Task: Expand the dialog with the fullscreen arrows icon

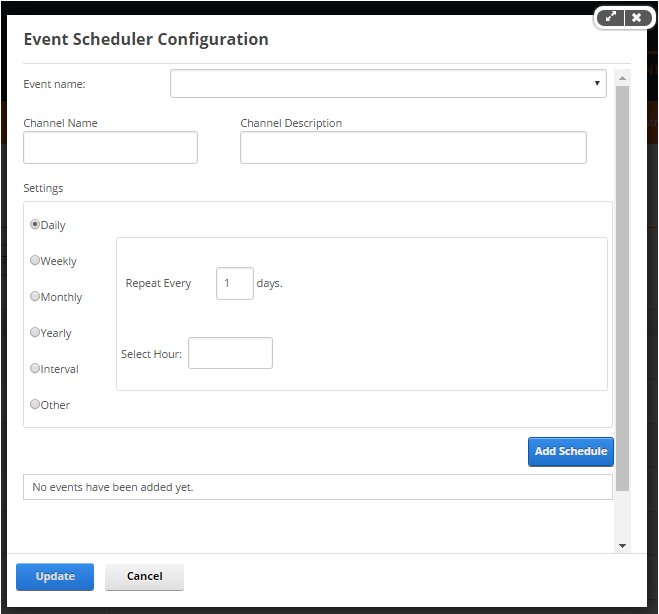Action: point(610,18)
